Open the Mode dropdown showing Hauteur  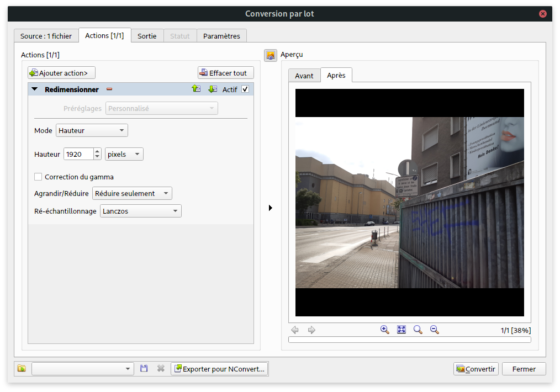(x=92, y=130)
